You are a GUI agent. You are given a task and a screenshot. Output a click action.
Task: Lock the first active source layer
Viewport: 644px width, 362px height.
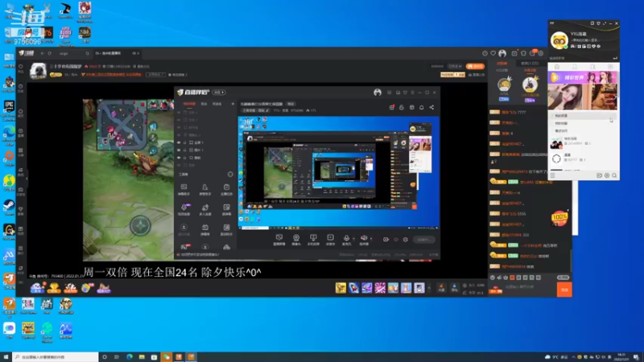[x=185, y=143]
